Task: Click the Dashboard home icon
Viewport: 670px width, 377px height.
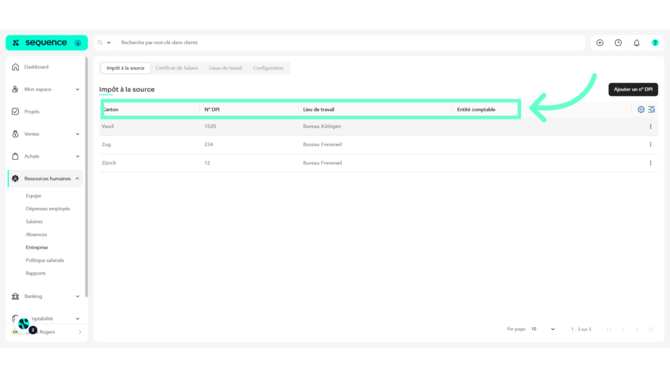Action: [x=15, y=67]
